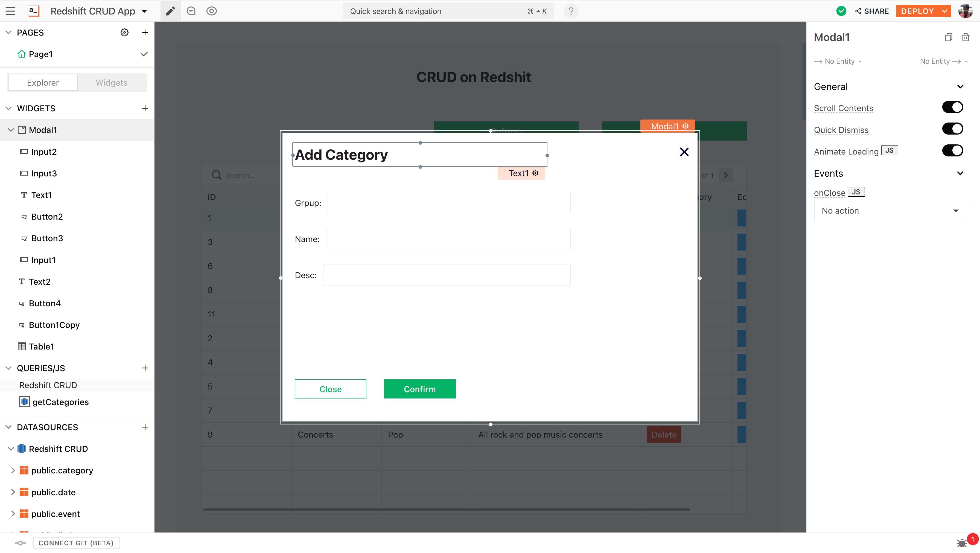Viewport: 980px width, 553px height.
Task: Switch to the Widgets tab
Action: pos(112,83)
